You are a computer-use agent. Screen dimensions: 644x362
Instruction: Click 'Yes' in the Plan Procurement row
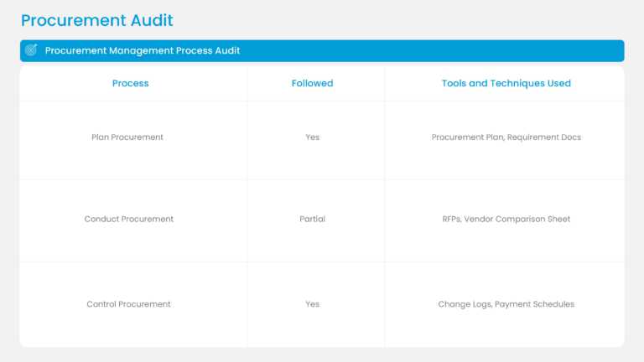[312, 137]
